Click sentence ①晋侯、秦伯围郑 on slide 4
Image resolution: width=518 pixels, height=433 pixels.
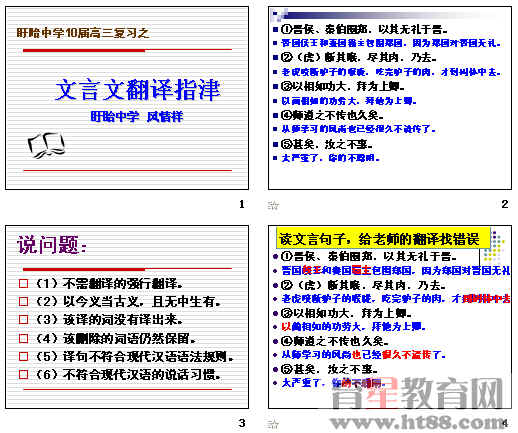(x=368, y=257)
